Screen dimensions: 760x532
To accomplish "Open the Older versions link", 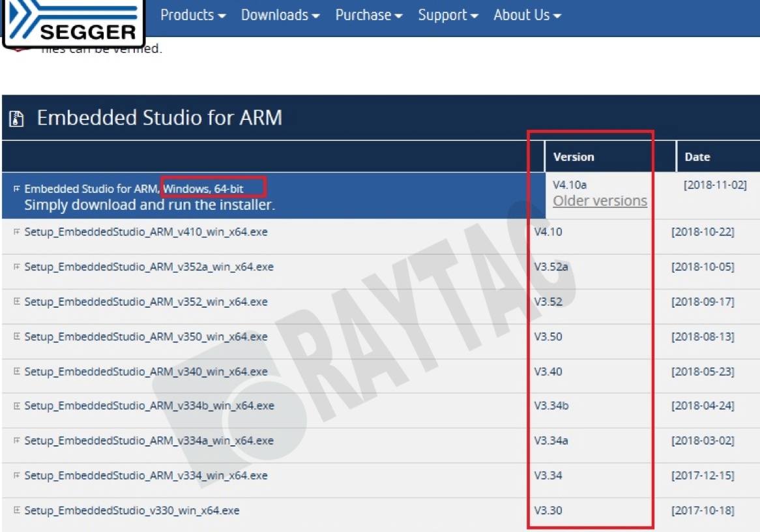I will (600, 201).
